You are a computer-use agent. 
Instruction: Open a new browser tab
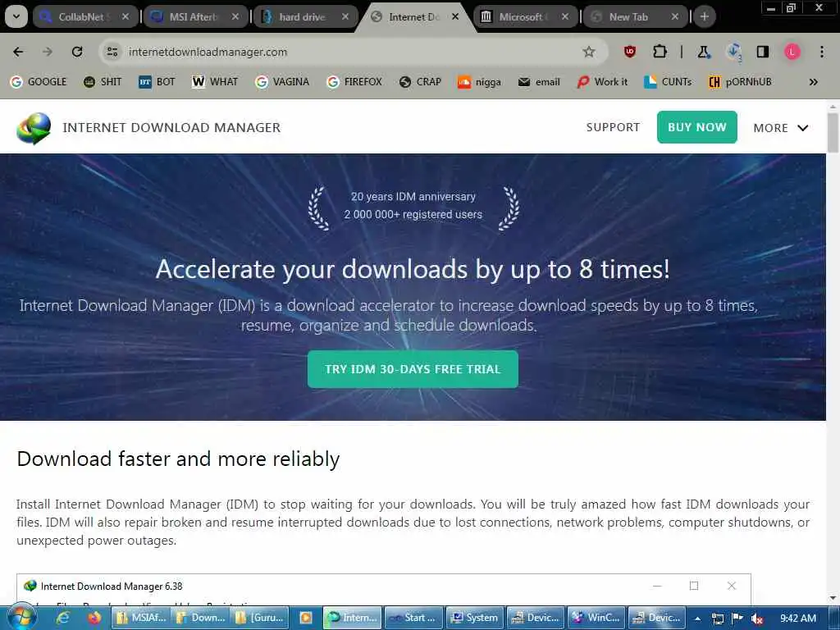[x=705, y=16]
